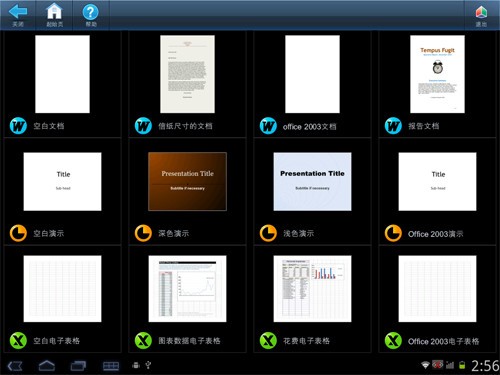500x375 pixels.
Task: Tap the grid icon in system bar
Action: click(111, 366)
